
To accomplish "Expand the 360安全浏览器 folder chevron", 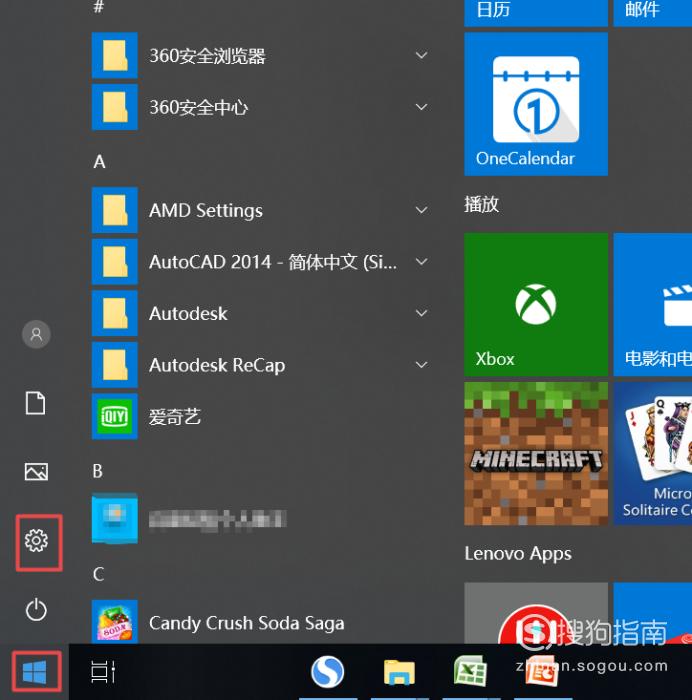I will click(421, 55).
